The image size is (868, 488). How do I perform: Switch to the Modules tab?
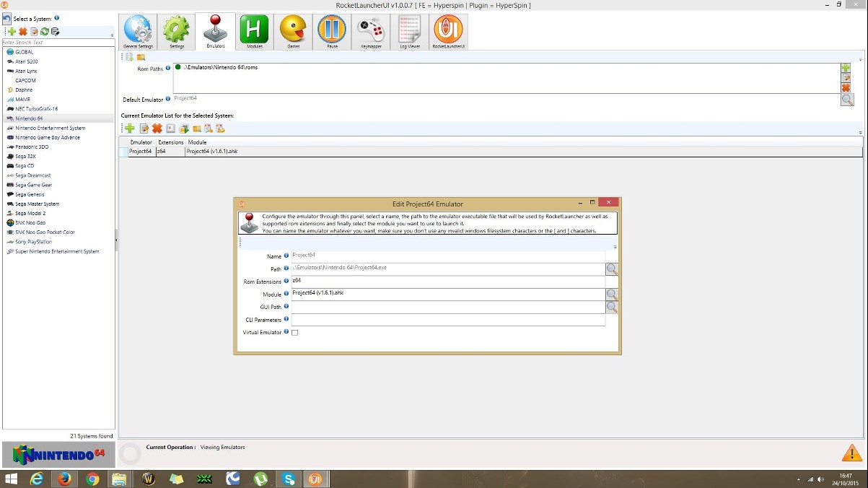[x=254, y=32]
